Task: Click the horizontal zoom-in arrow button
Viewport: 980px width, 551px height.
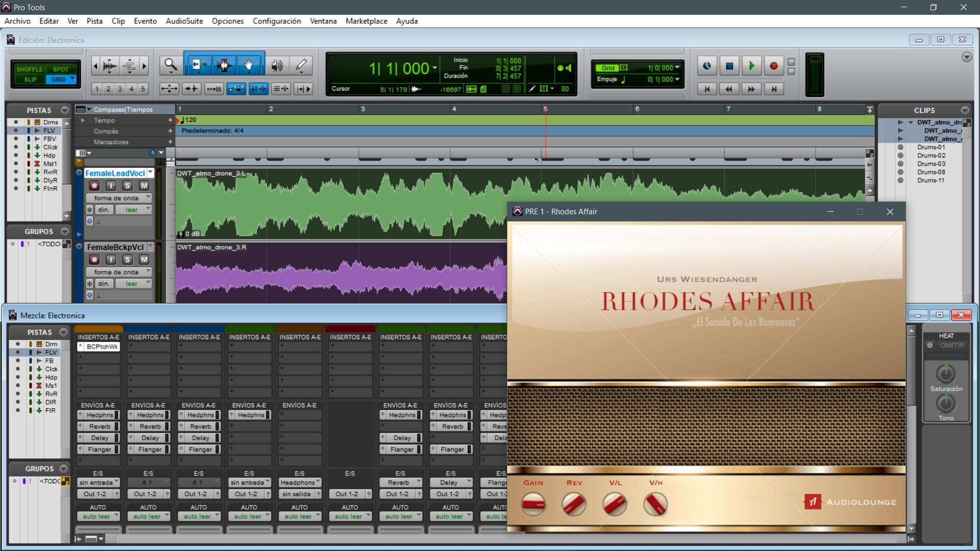Action: click(144, 66)
